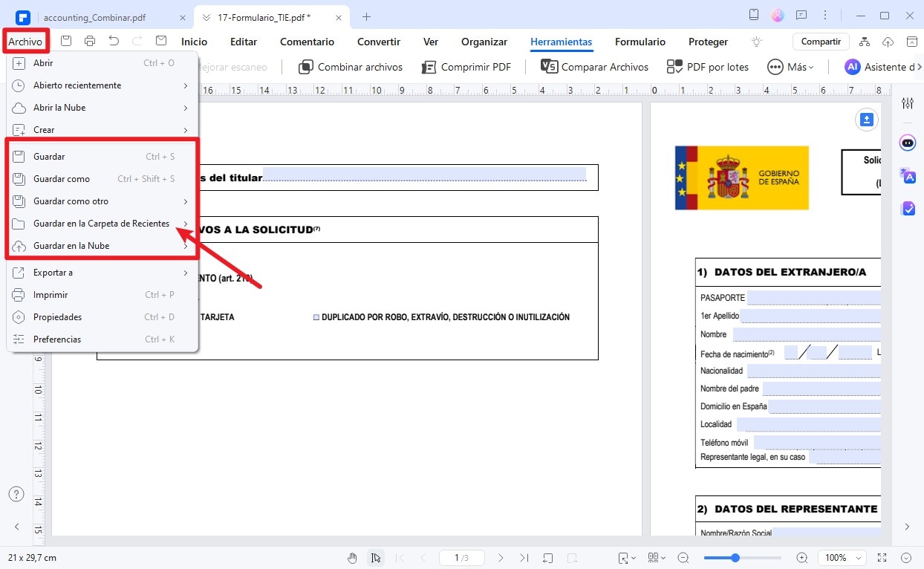This screenshot has height=569, width=924.
Task: Switch to the Editar tab
Action: click(244, 42)
